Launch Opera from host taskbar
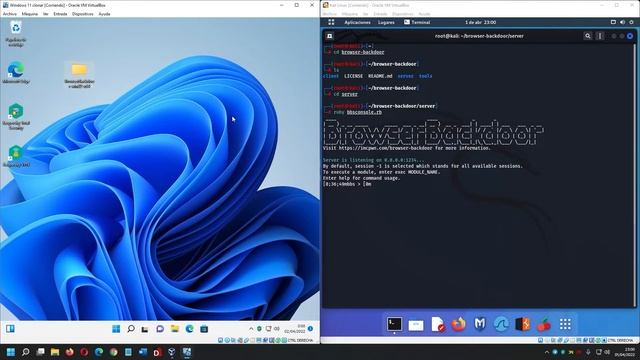Image resolution: width=640 pixels, height=360 pixels. coord(84,352)
